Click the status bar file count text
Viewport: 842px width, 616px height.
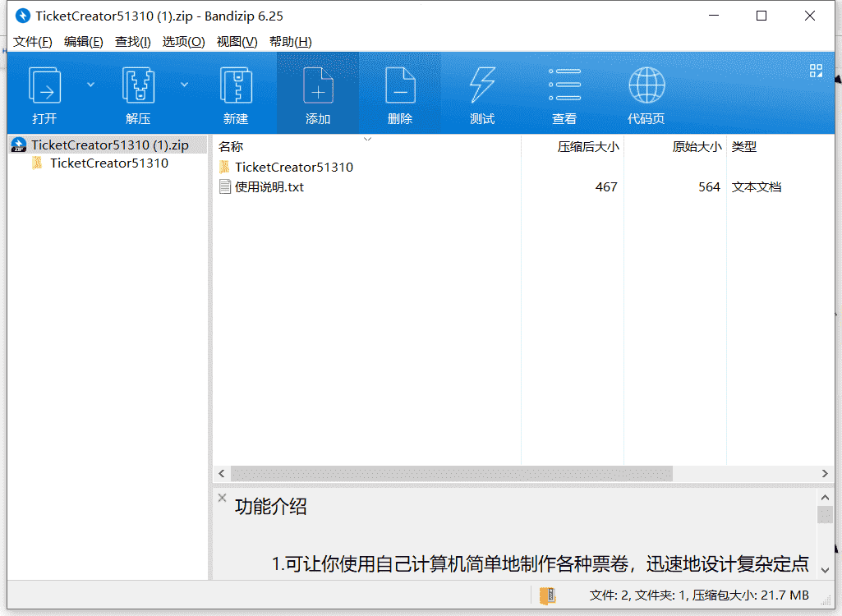coord(698,595)
